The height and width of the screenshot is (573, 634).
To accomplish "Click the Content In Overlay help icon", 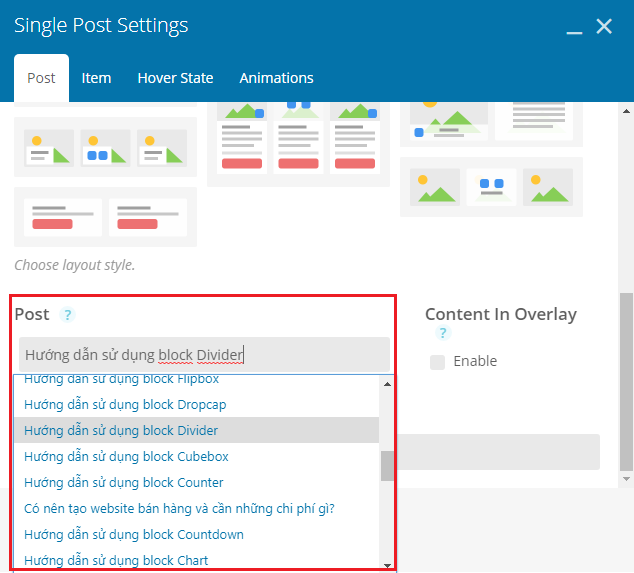I will pyautogui.click(x=443, y=333).
